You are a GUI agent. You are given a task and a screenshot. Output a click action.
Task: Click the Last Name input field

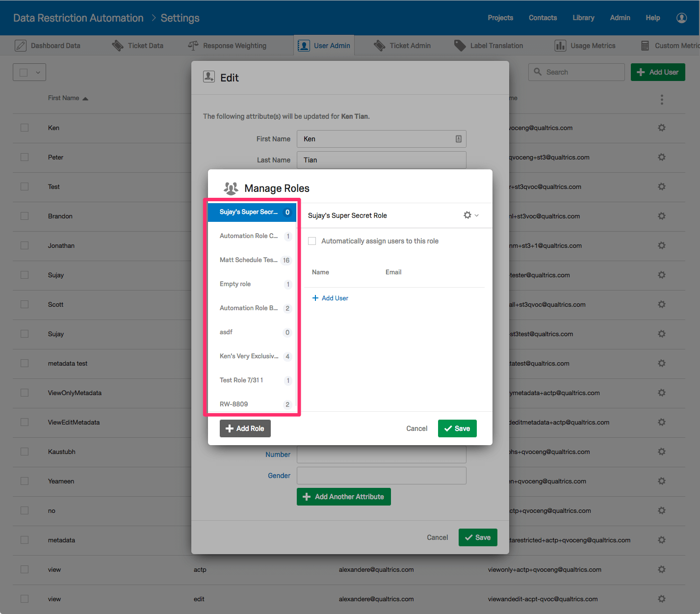tap(382, 160)
